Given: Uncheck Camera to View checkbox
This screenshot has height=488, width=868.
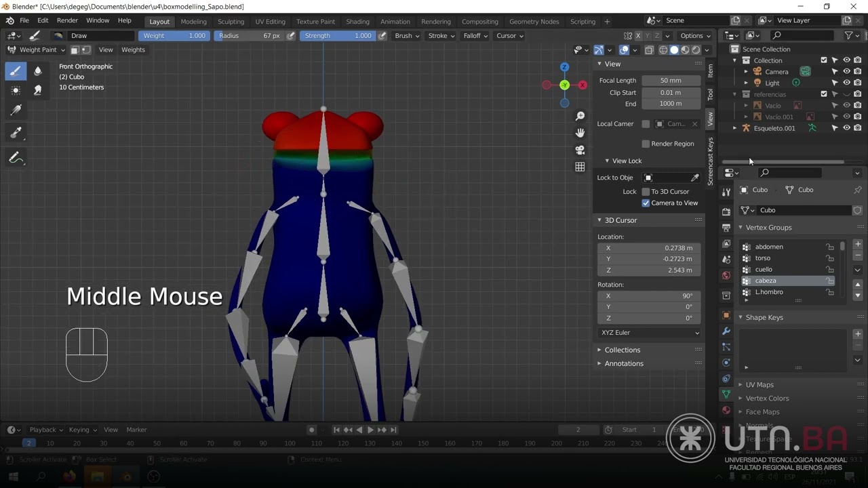Looking at the screenshot, I should coord(646,203).
